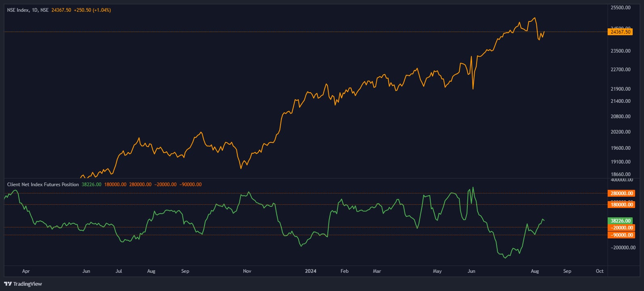This screenshot has height=291, width=644.
Task: Click the 2024 label on time axis
Action: (310, 271)
